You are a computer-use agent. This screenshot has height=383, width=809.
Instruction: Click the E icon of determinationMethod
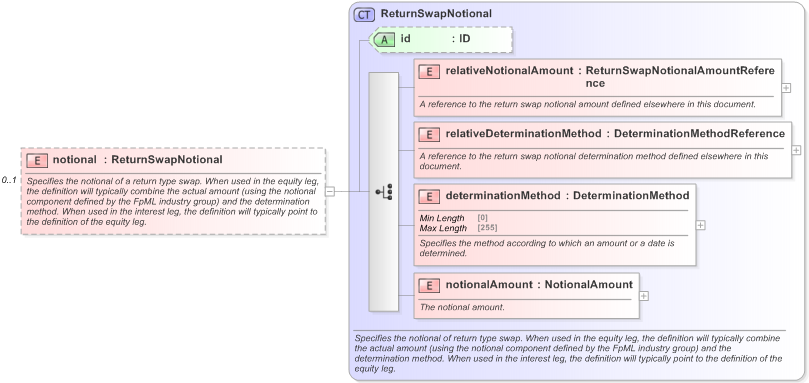[x=429, y=196]
